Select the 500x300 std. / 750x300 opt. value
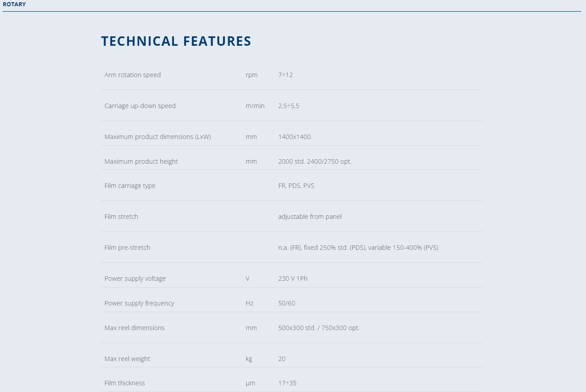The width and height of the screenshot is (586, 392). pyautogui.click(x=319, y=328)
